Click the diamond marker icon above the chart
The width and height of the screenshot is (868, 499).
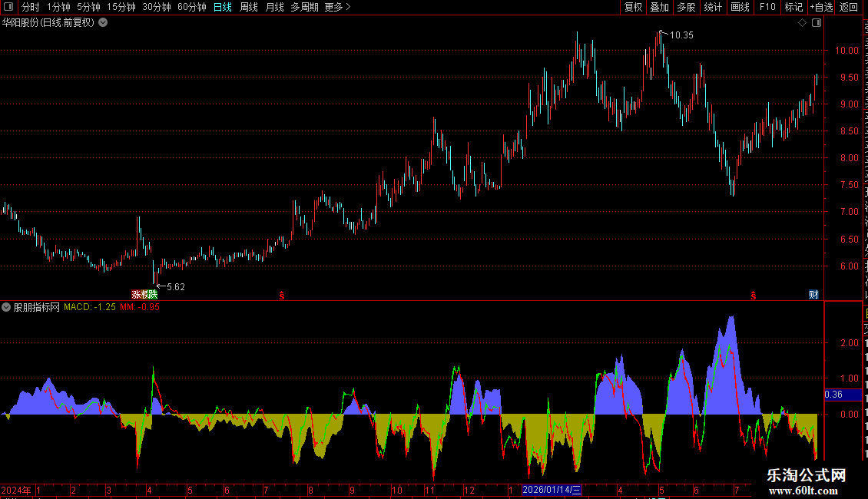tap(802, 23)
